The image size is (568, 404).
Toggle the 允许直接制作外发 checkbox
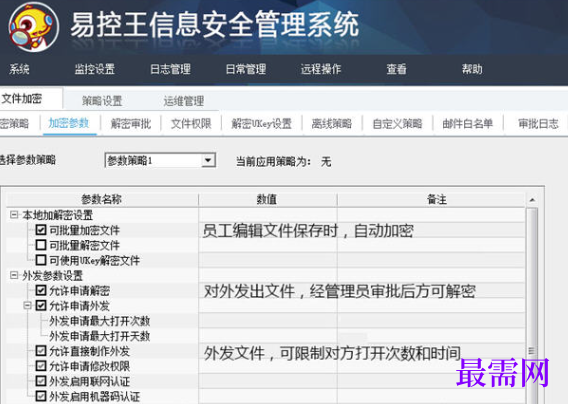click(41, 350)
